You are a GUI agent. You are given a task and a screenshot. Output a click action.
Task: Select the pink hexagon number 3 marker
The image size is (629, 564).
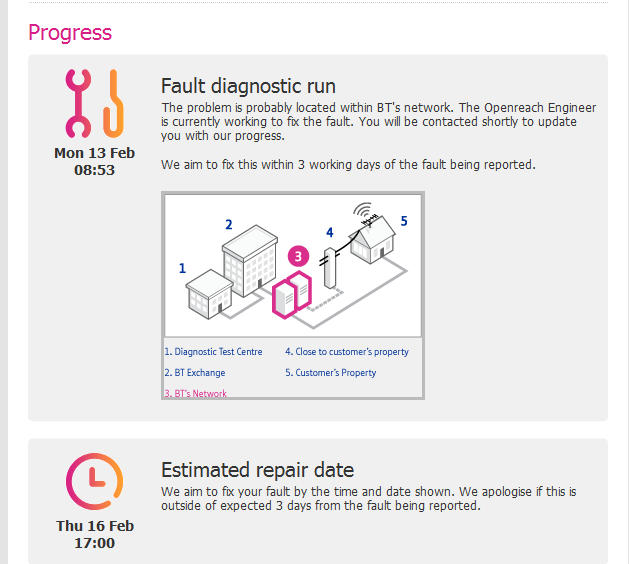(x=297, y=256)
